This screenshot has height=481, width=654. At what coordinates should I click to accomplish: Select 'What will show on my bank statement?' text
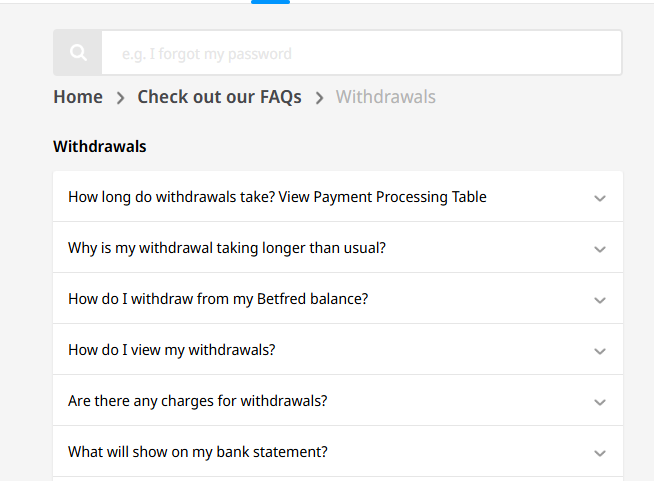(198, 452)
